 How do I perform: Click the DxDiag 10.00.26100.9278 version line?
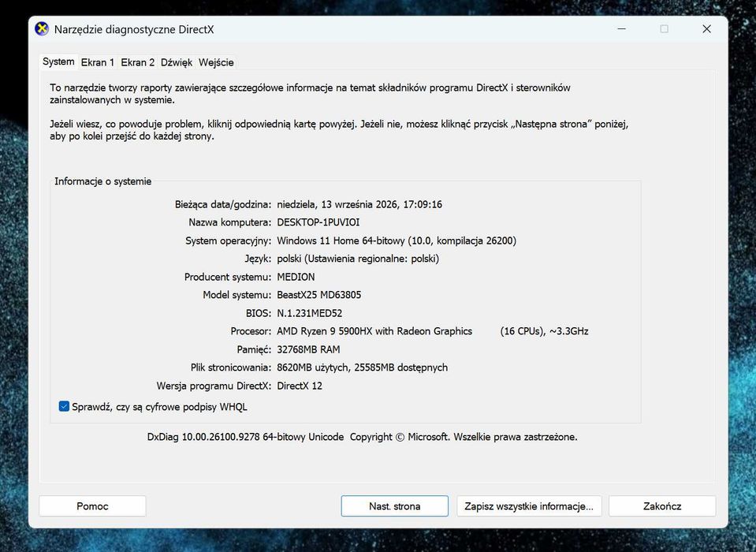362,437
